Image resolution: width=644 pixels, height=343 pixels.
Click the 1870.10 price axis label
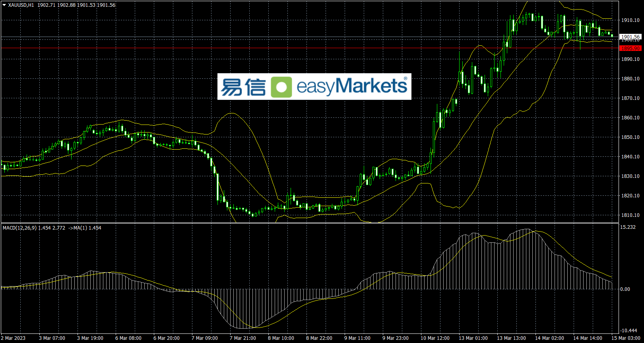[x=630, y=98]
